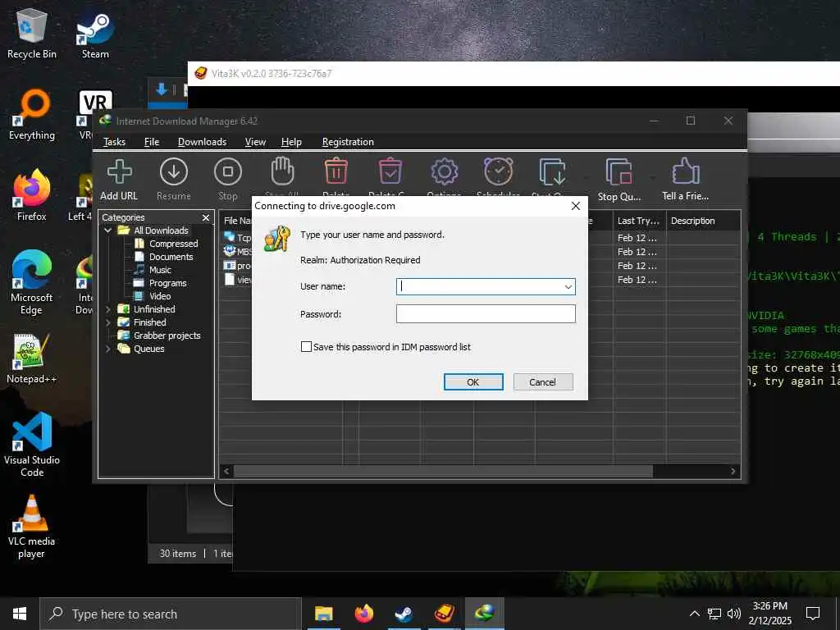Click Firefox icon in taskbar
This screenshot has height=630, width=840.
pyautogui.click(x=363, y=614)
